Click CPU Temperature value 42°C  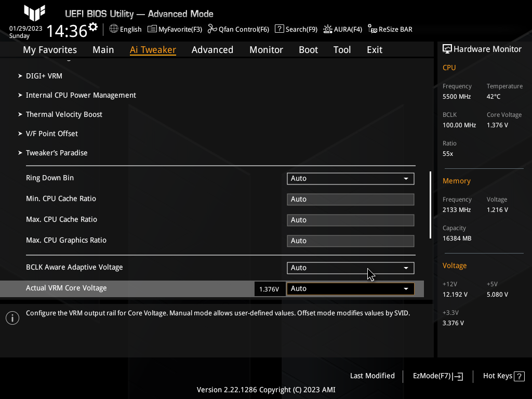click(494, 97)
